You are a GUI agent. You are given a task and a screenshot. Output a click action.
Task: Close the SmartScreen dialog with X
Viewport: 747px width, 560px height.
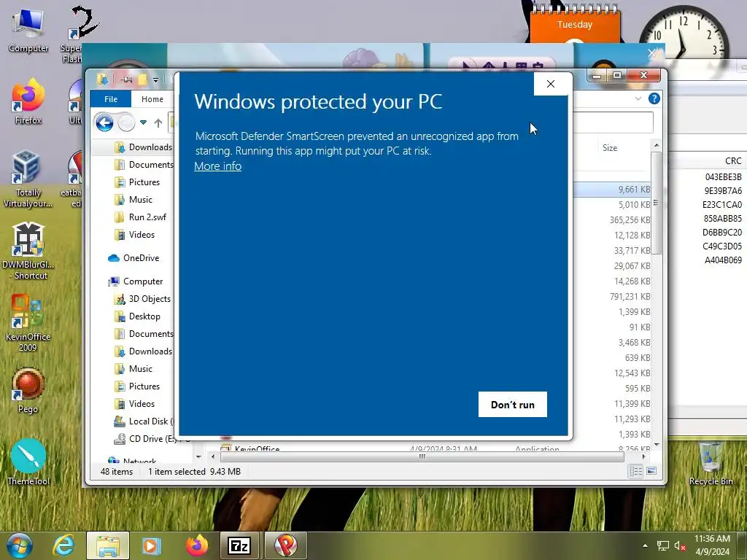click(x=551, y=84)
